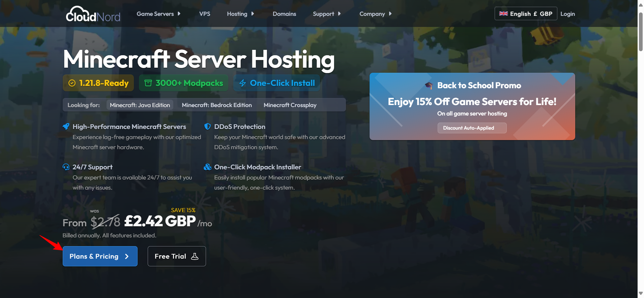Click the 1.21.8-Ready badge

(x=98, y=83)
